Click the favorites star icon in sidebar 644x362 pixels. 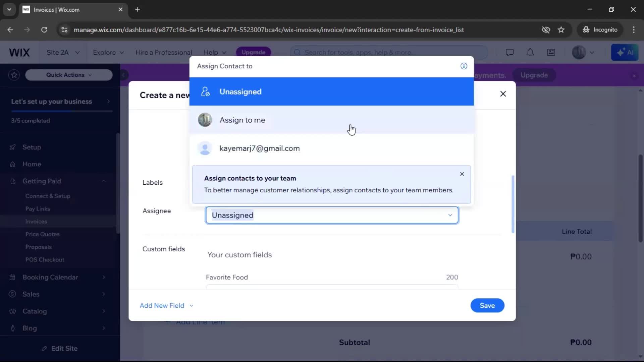[x=14, y=75]
